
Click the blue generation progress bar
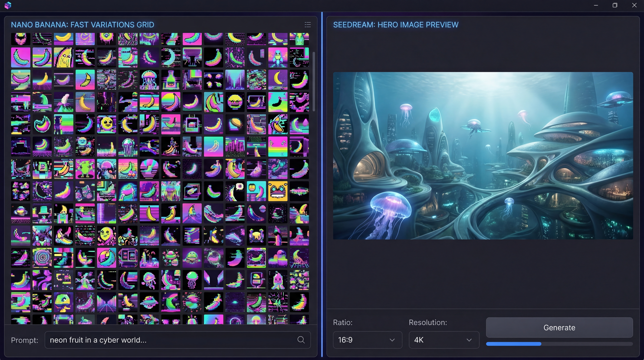point(514,344)
